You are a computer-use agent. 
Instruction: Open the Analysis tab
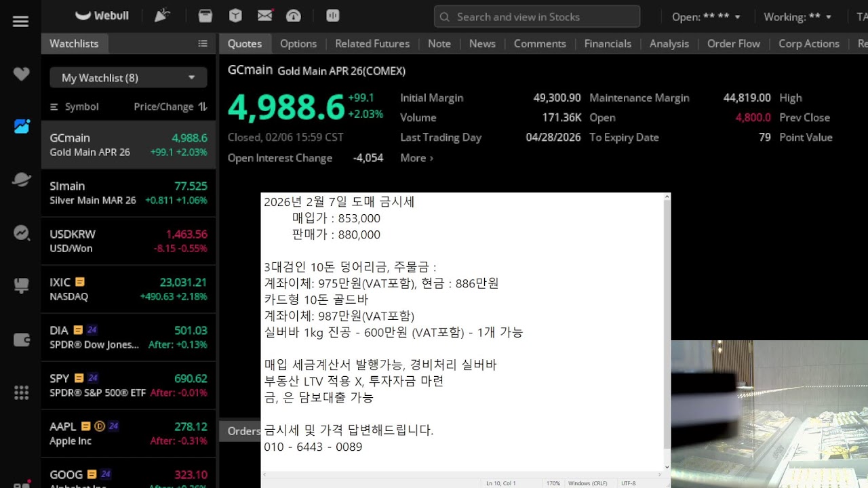(x=669, y=43)
